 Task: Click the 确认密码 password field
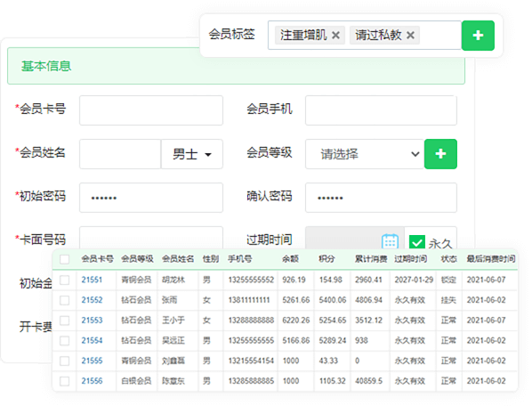tap(381, 198)
